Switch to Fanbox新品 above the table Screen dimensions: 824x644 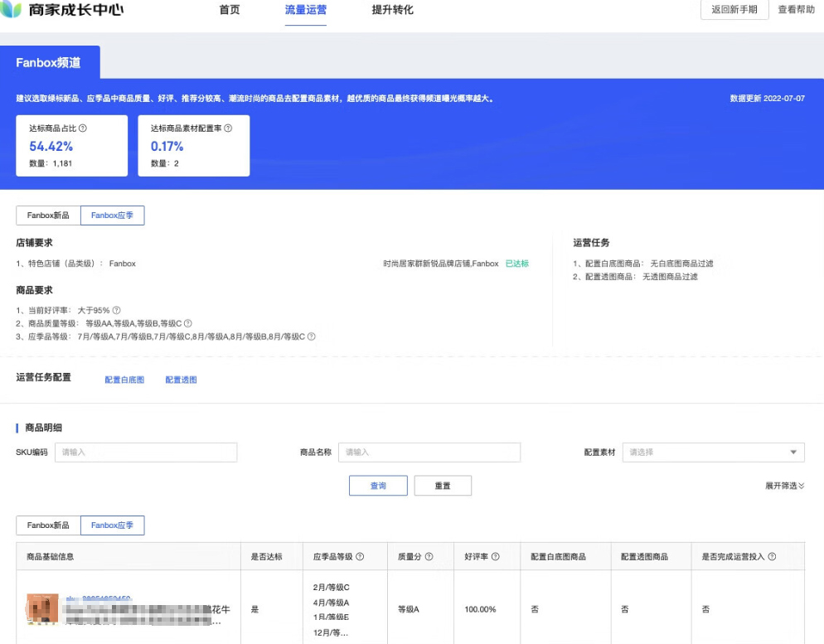tap(47, 525)
